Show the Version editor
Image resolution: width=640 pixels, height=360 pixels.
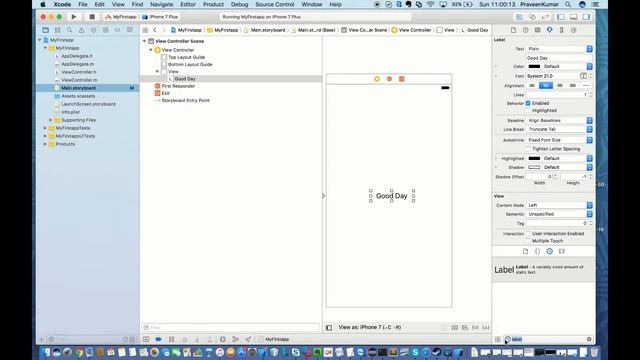click(545, 17)
